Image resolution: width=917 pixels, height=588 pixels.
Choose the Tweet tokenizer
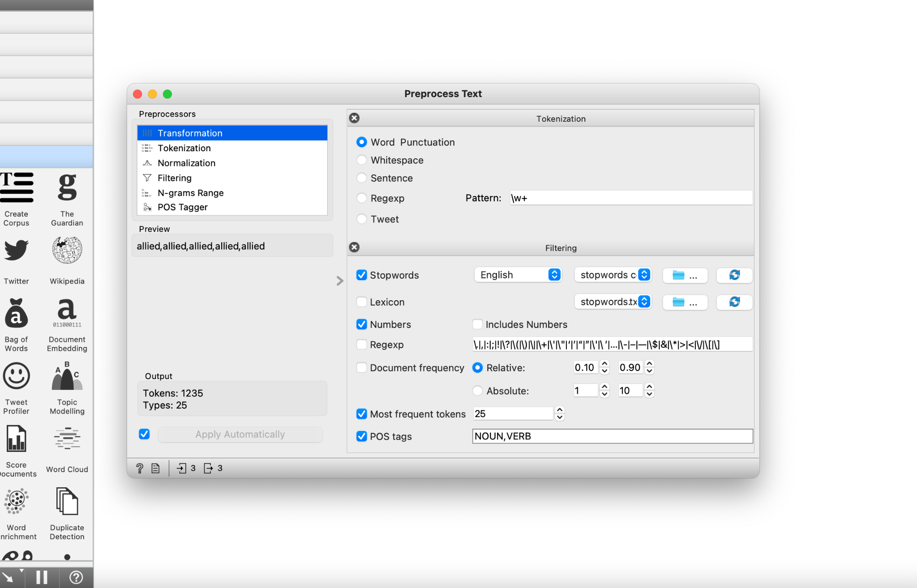[x=361, y=219]
